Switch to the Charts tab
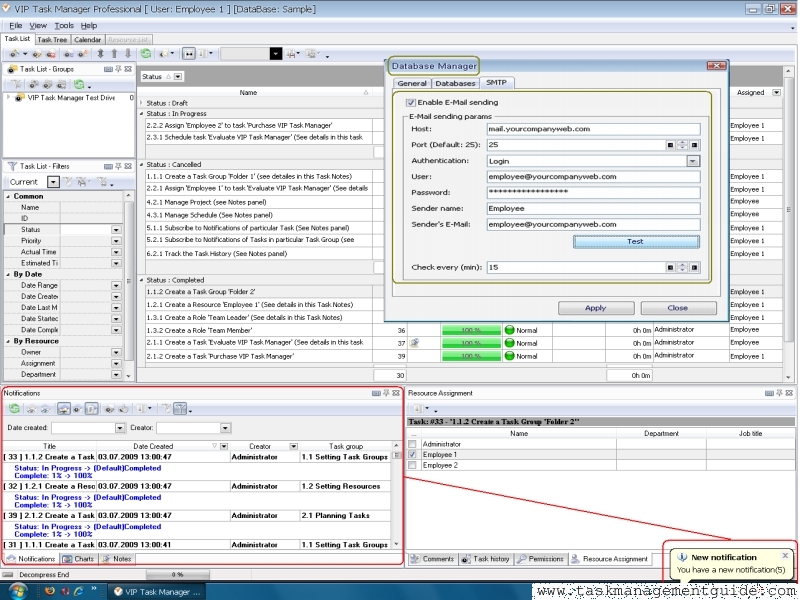 pyautogui.click(x=79, y=559)
